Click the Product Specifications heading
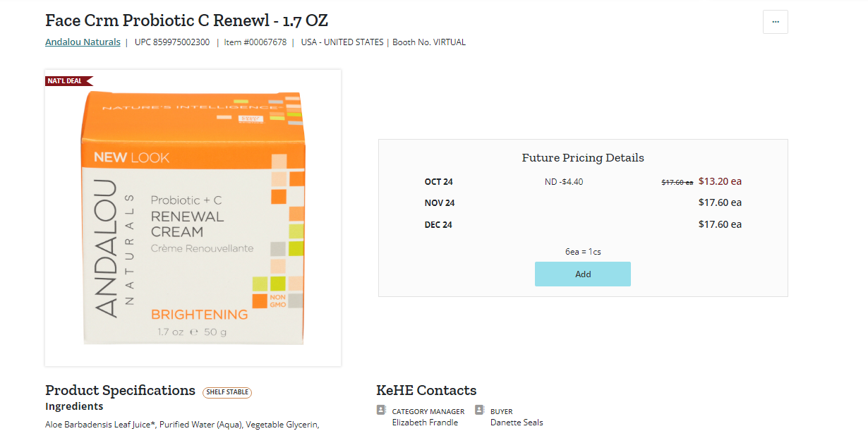Viewport: 868px width, 431px height. coord(121,391)
